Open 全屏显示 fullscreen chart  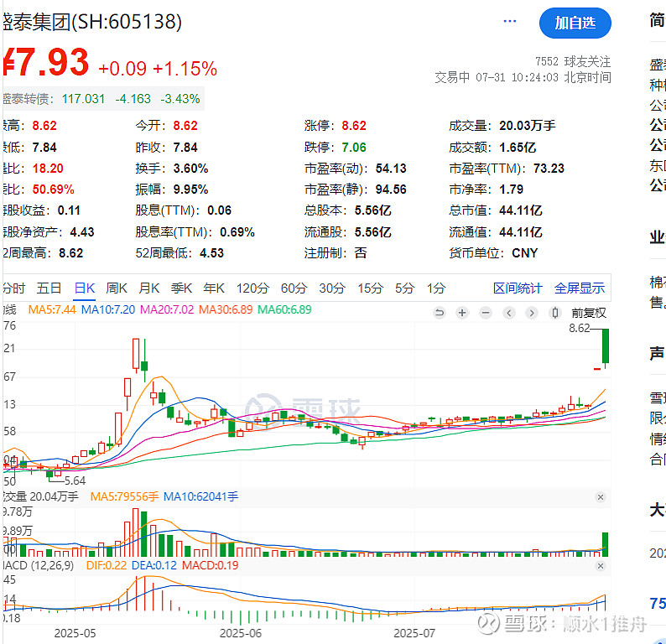pos(580,288)
